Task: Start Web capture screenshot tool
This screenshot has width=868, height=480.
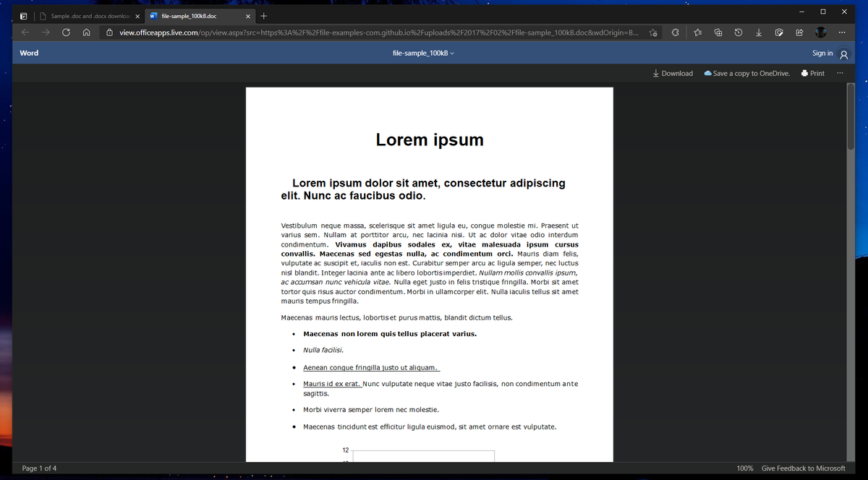Action: click(778, 33)
